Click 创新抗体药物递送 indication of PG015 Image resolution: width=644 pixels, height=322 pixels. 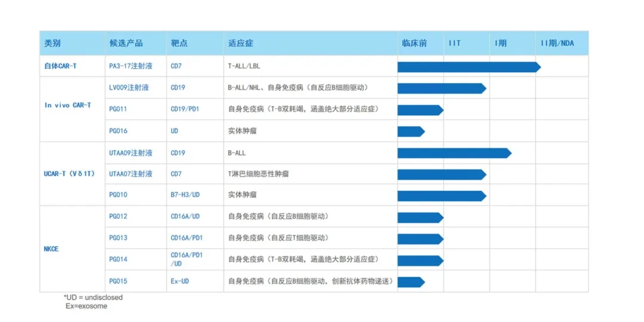click(360, 281)
